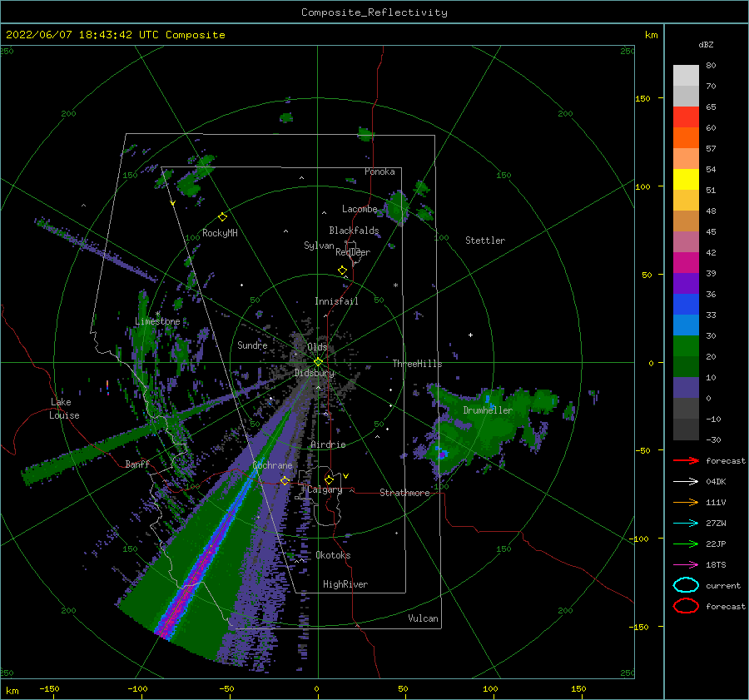Screen dimensions: 749x700
Task: Click the HighRiver label
Action: (345, 584)
